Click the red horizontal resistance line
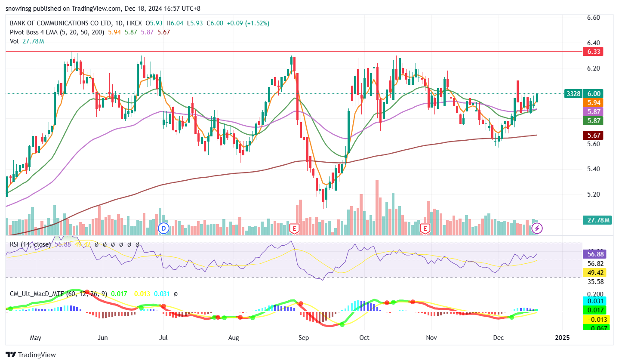619x364 pixels. (294, 51)
